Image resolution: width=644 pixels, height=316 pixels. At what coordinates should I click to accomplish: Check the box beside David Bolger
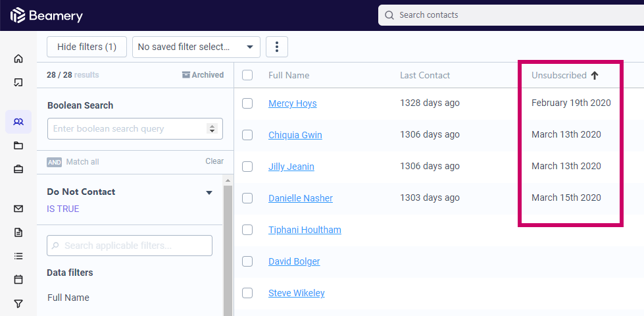tap(247, 261)
